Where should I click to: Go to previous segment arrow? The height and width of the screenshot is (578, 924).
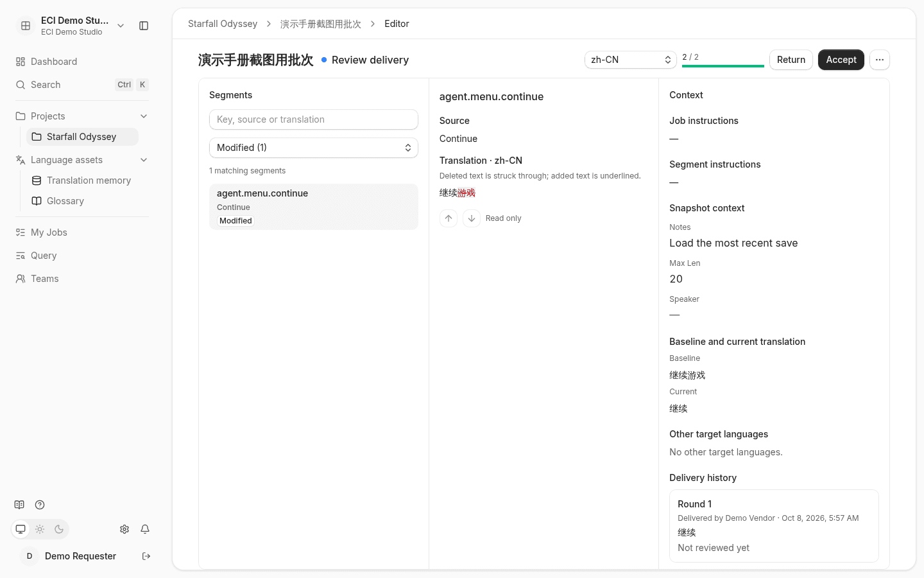click(449, 218)
